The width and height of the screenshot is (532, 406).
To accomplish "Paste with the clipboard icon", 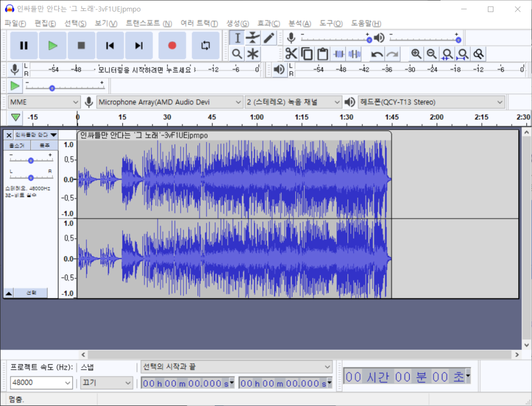I will [x=323, y=53].
